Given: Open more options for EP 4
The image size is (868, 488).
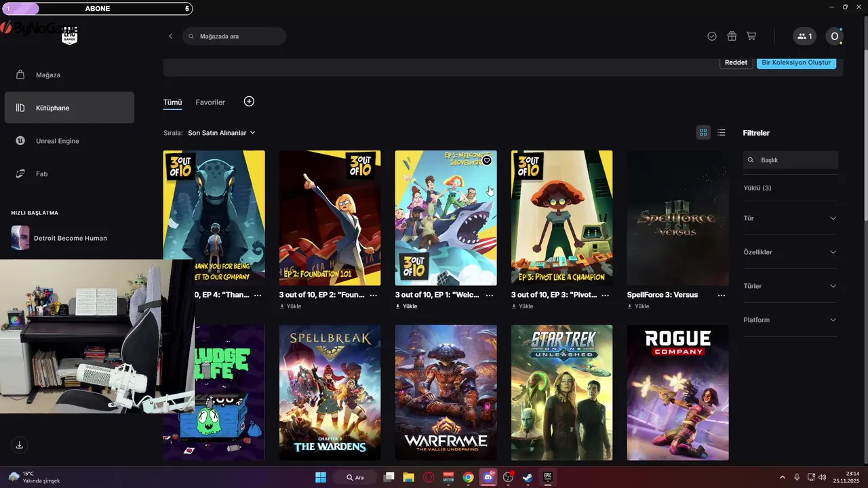Looking at the screenshot, I should (x=258, y=296).
